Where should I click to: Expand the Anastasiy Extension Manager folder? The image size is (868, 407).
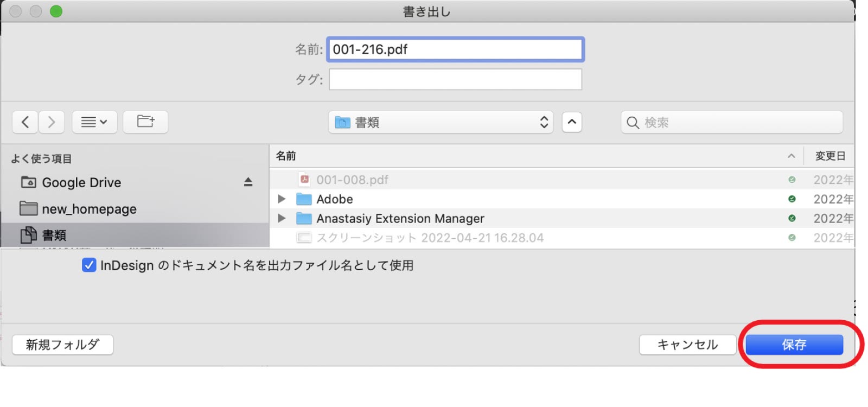pyautogui.click(x=282, y=219)
